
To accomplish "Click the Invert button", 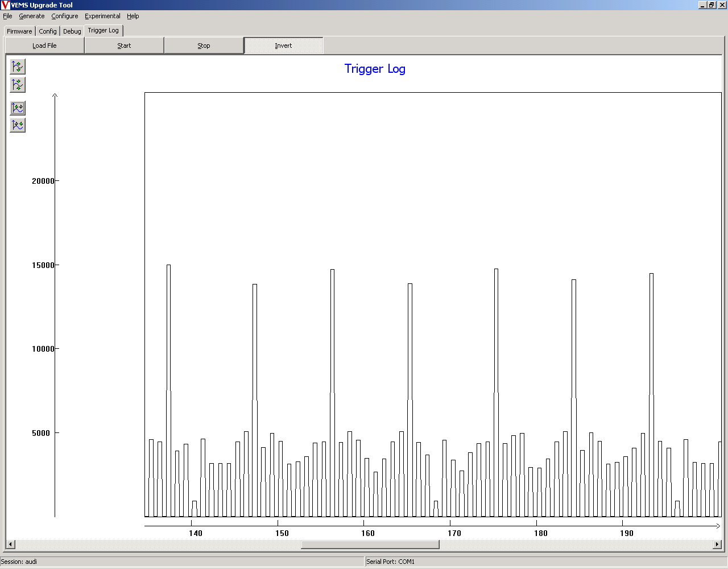I will 283,46.
